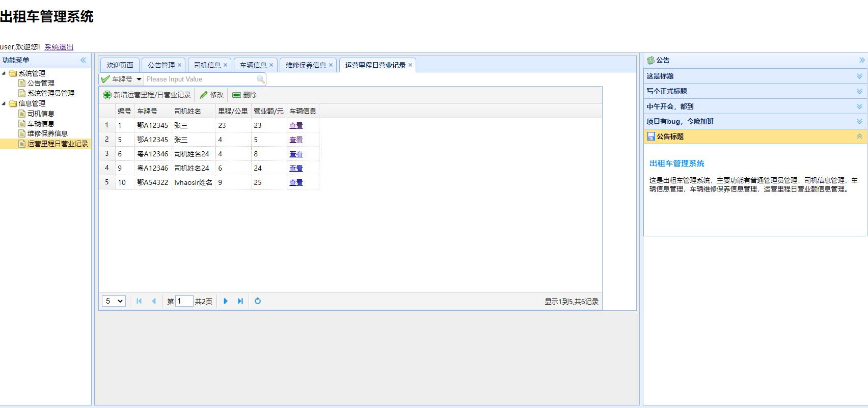The height and width of the screenshot is (408, 868).
Task: Sort by the 车牌号 column header
Action: coord(153,111)
